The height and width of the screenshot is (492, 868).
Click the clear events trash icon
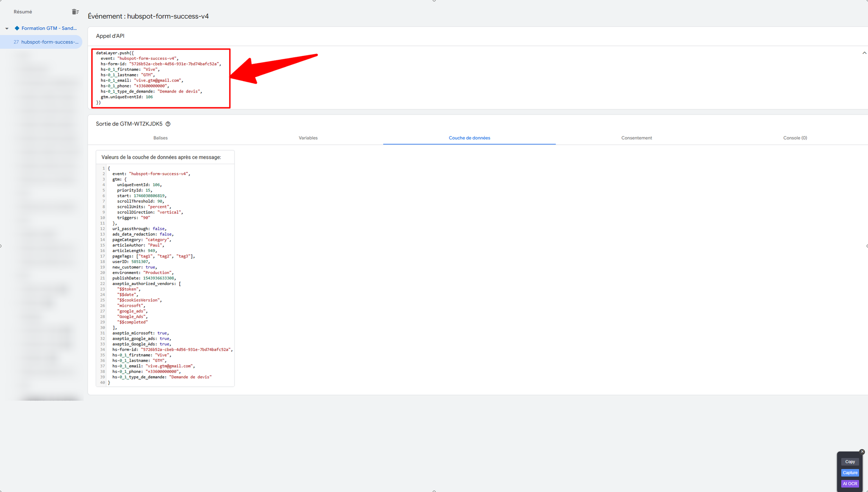pyautogui.click(x=75, y=12)
